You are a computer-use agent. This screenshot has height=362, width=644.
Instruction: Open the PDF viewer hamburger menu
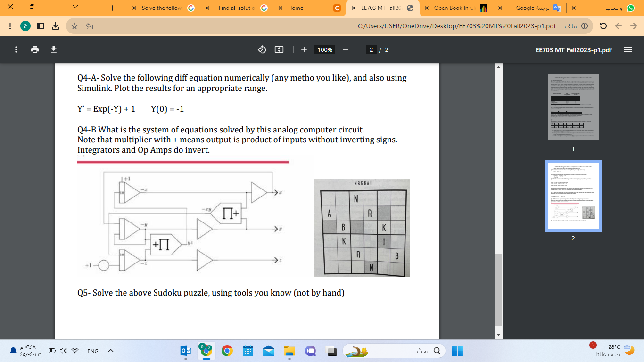(x=628, y=49)
